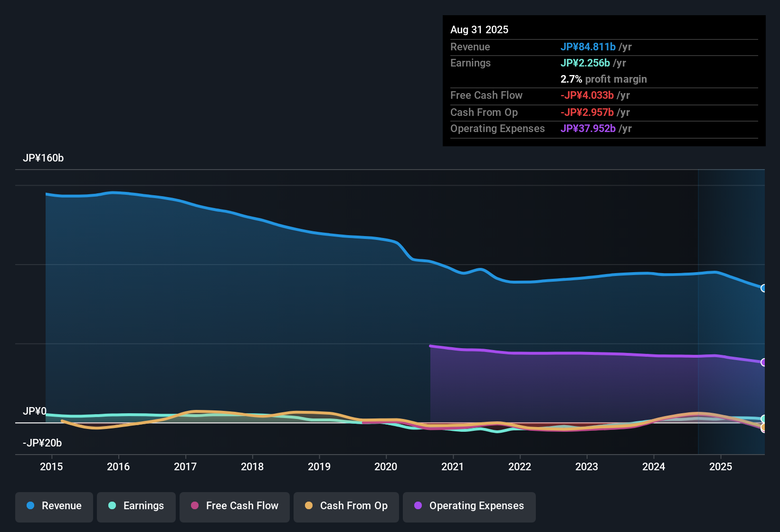The width and height of the screenshot is (780, 532).
Task: Click the purple Operating Expenses legend dot
Action: click(x=419, y=506)
